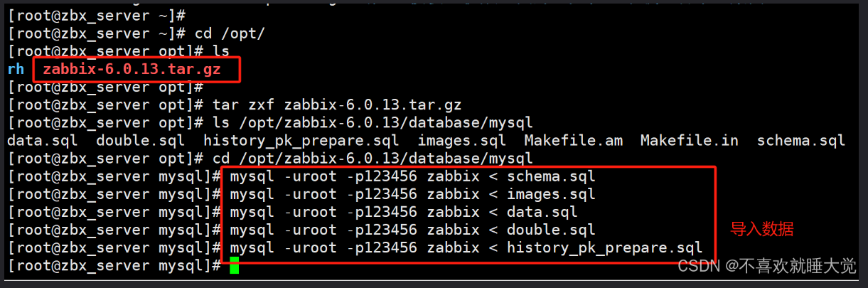Click the mysql import data.sql command
The height and width of the screenshot is (288, 868).
coord(404,212)
